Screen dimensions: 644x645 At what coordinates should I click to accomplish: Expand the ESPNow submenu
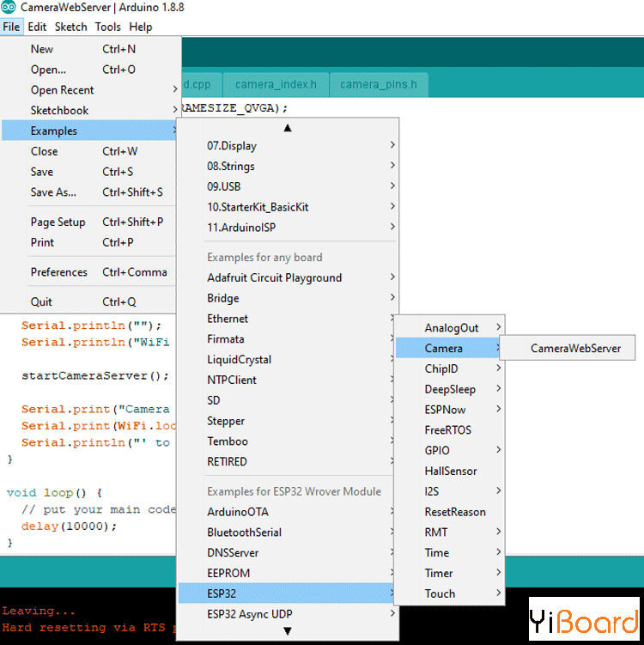[x=449, y=410]
